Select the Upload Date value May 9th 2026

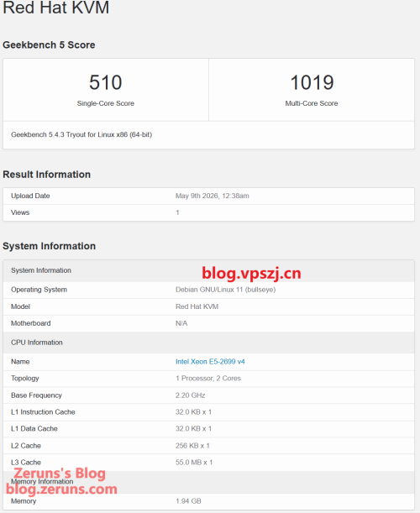(x=213, y=196)
